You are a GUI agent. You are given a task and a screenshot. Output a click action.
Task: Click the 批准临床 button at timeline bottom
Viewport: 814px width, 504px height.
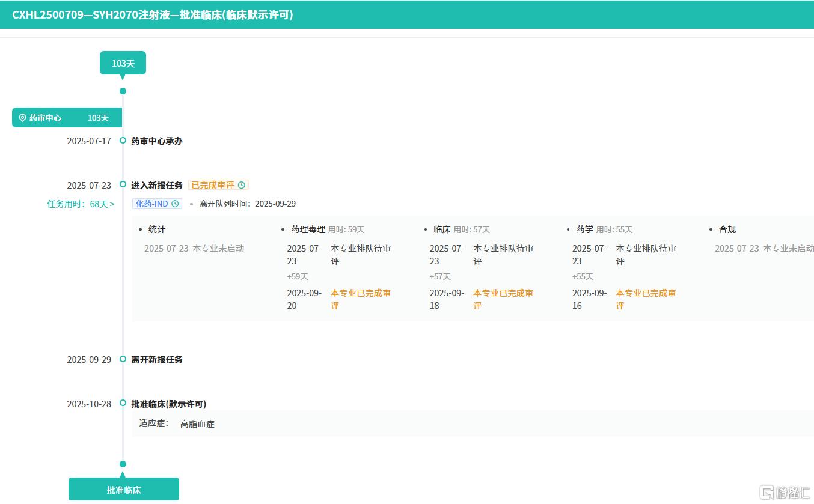point(124,490)
